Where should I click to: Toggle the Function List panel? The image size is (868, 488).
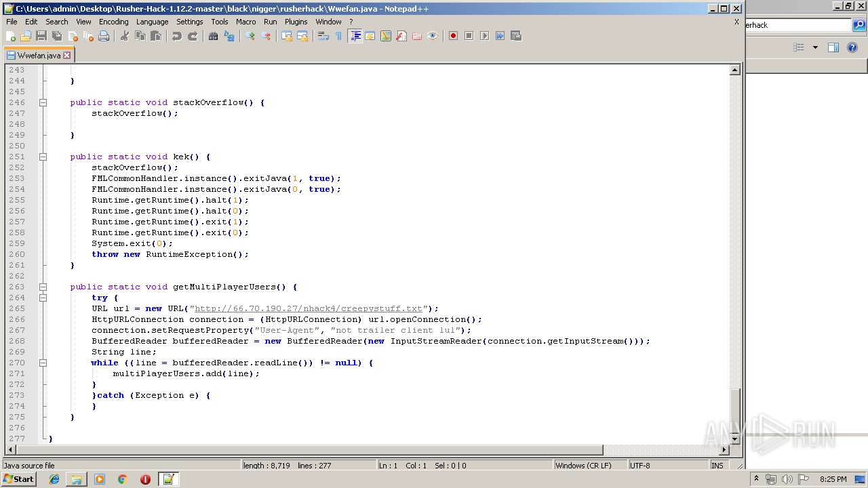click(x=401, y=36)
